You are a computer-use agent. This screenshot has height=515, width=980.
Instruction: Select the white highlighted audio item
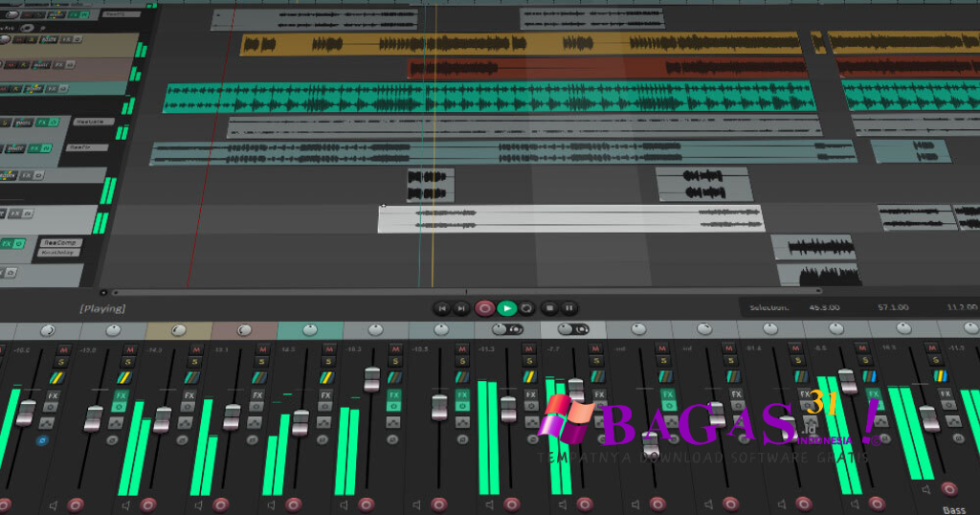click(571, 219)
